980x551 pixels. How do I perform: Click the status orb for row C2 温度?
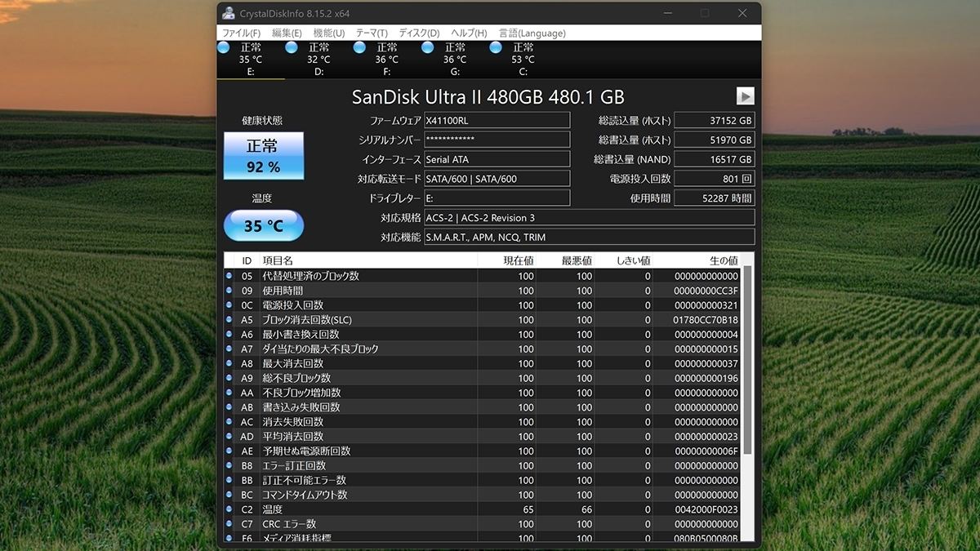pos(229,509)
